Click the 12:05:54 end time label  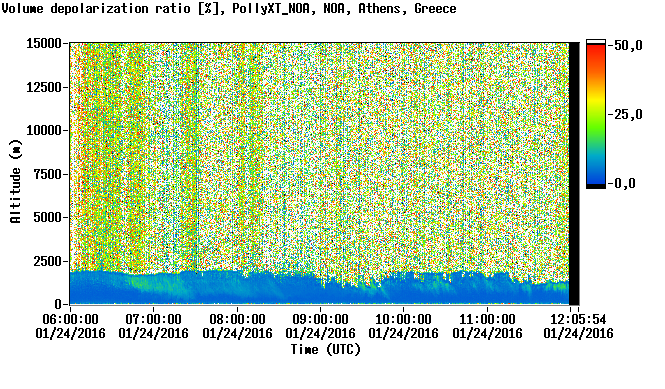pyautogui.click(x=578, y=319)
